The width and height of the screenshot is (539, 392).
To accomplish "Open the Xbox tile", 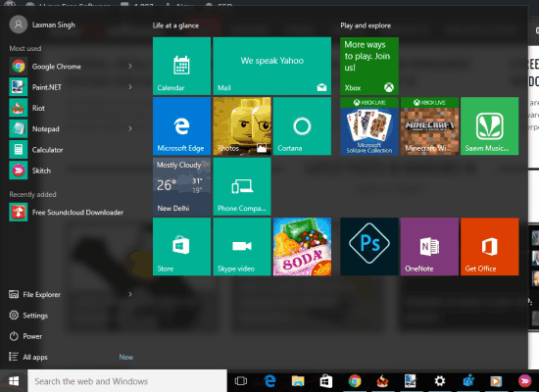I will point(369,66).
